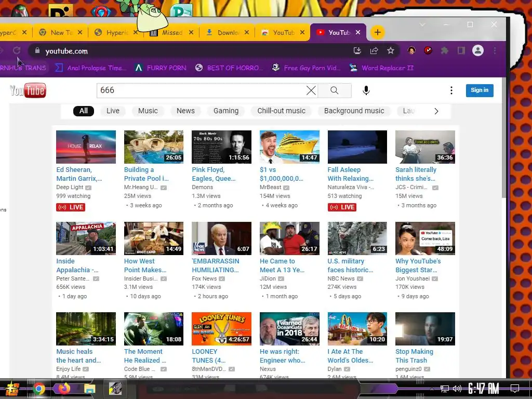Click the install app icon in address bar

click(357, 50)
